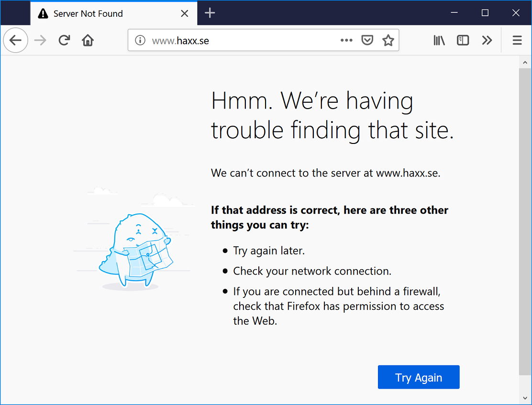Viewport: 532px width, 405px height.
Task: Close the Server Not Found tab
Action: point(185,13)
